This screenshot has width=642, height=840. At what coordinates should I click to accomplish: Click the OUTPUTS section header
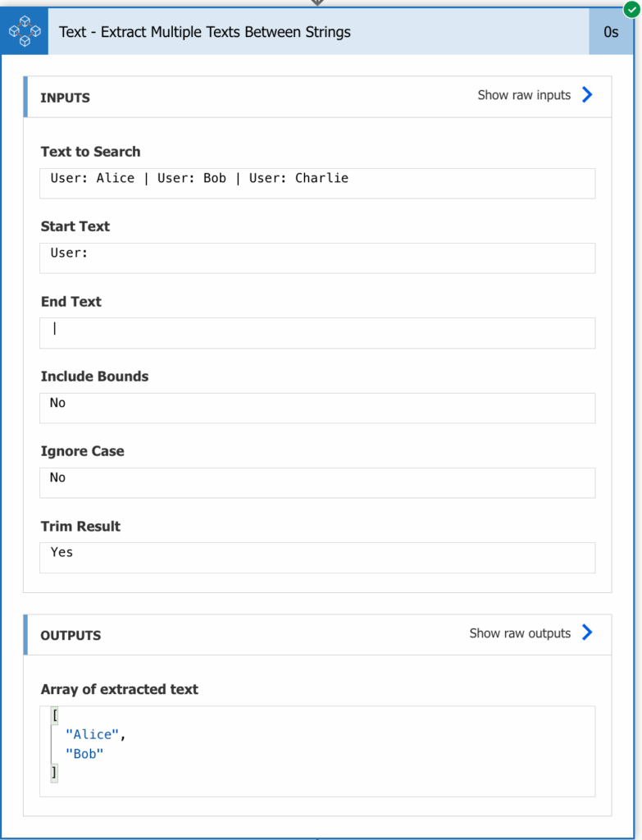point(71,636)
